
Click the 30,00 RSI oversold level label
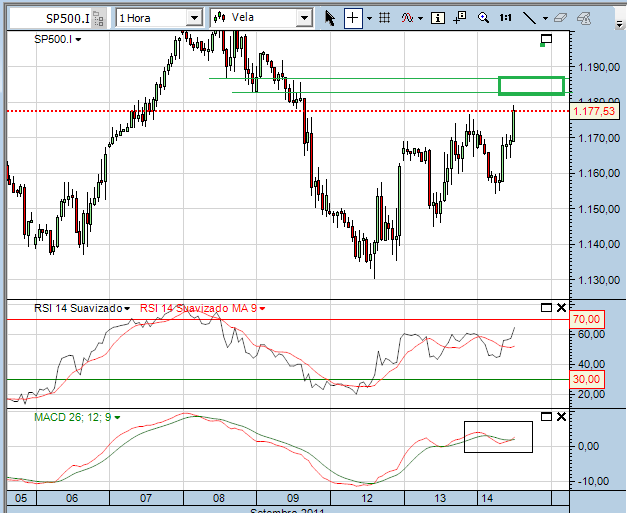tap(586, 379)
